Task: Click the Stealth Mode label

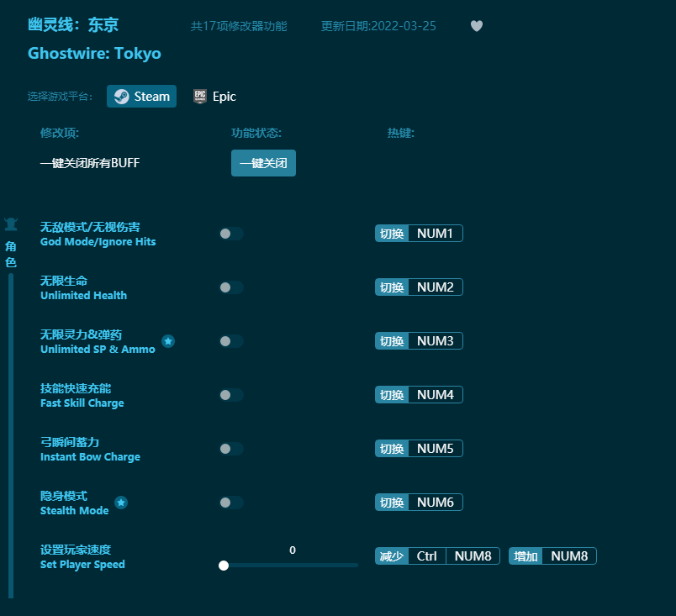Action: (74, 510)
